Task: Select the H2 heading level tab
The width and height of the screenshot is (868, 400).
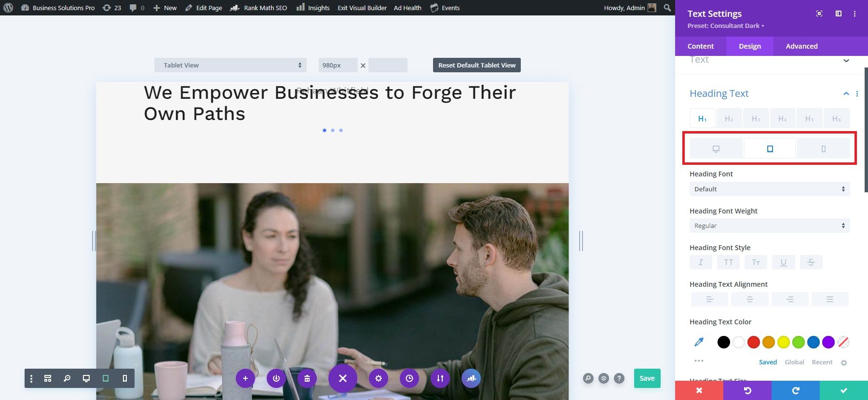Action: click(x=729, y=119)
